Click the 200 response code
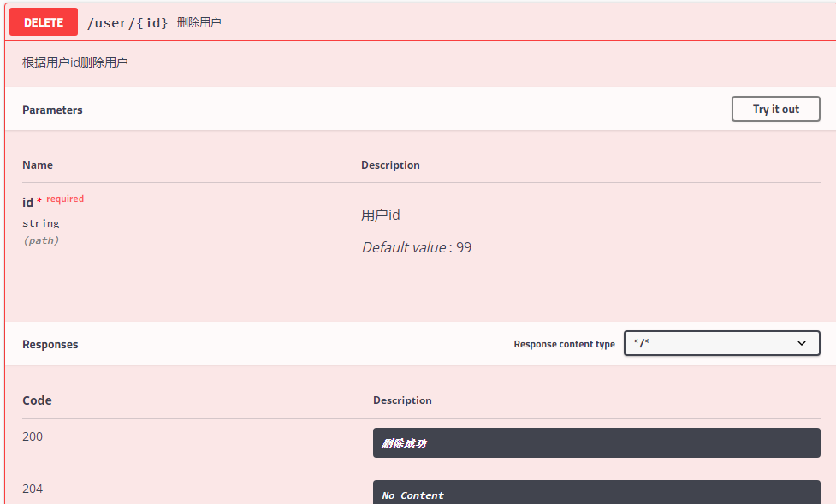The width and height of the screenshot is (836, 504). [x=33, y=436]
